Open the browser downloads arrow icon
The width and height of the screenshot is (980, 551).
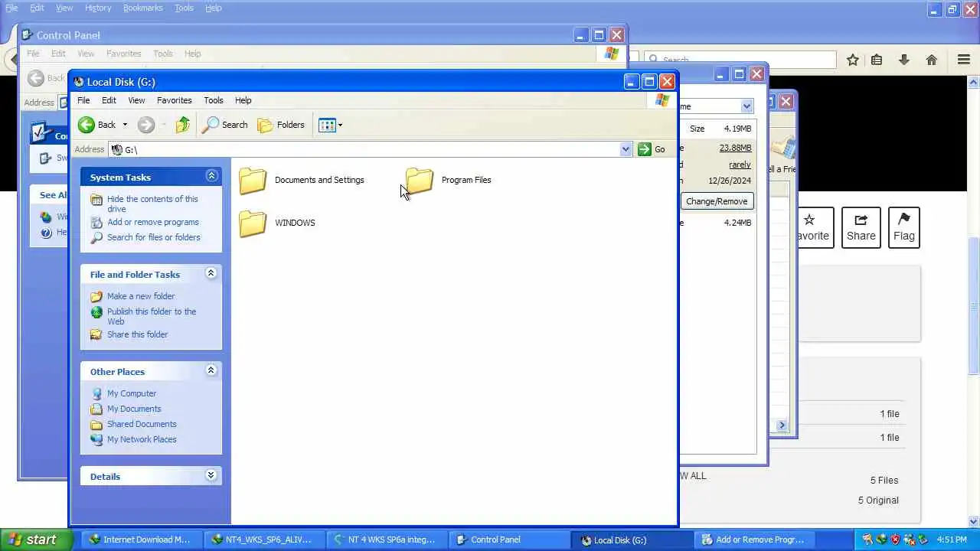pyautogui.click(x=904, y=60)
